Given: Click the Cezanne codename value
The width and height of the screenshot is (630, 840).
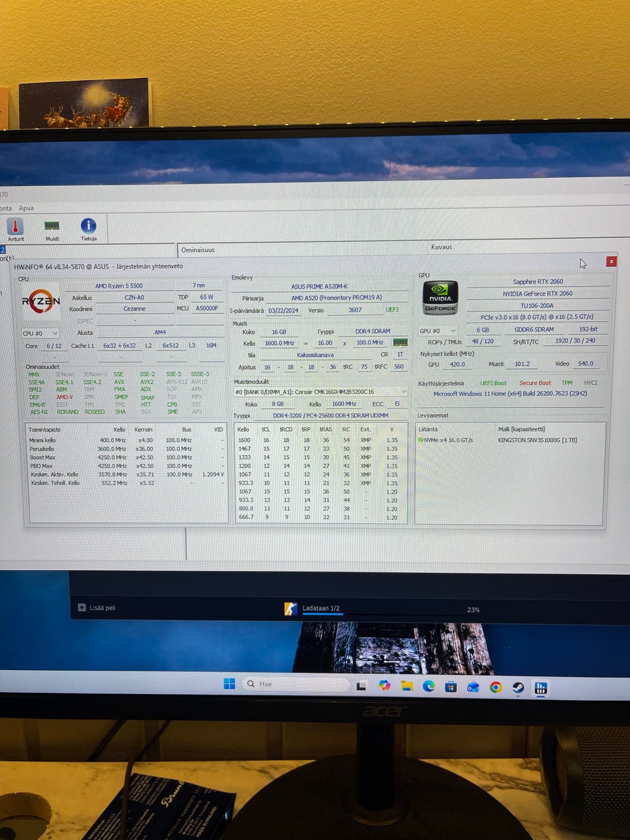Looking at the screenshot, I should tap(135, 308).
